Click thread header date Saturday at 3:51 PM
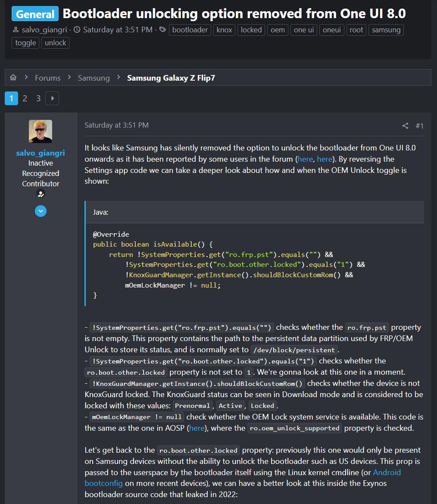 pyautogui.click(x=118, y=30)
